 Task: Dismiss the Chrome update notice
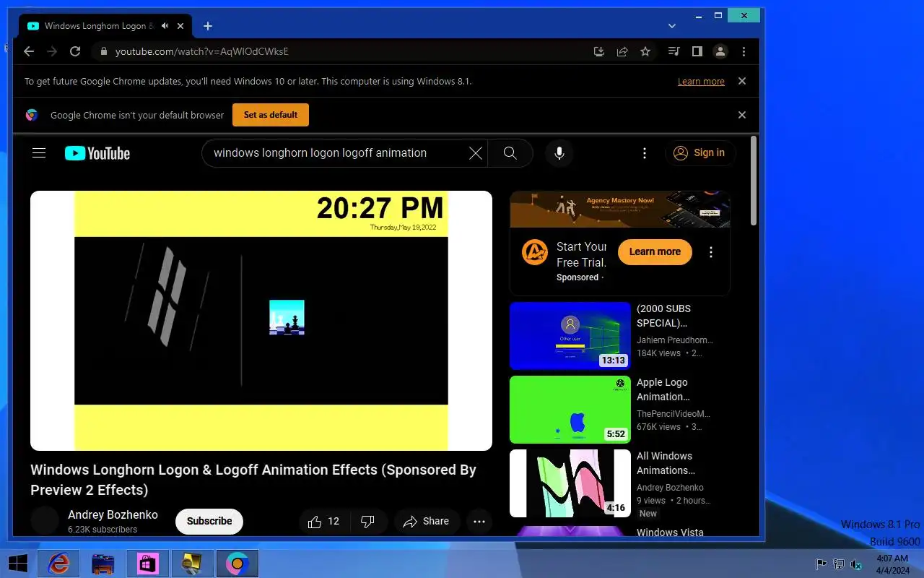point(741,81)
